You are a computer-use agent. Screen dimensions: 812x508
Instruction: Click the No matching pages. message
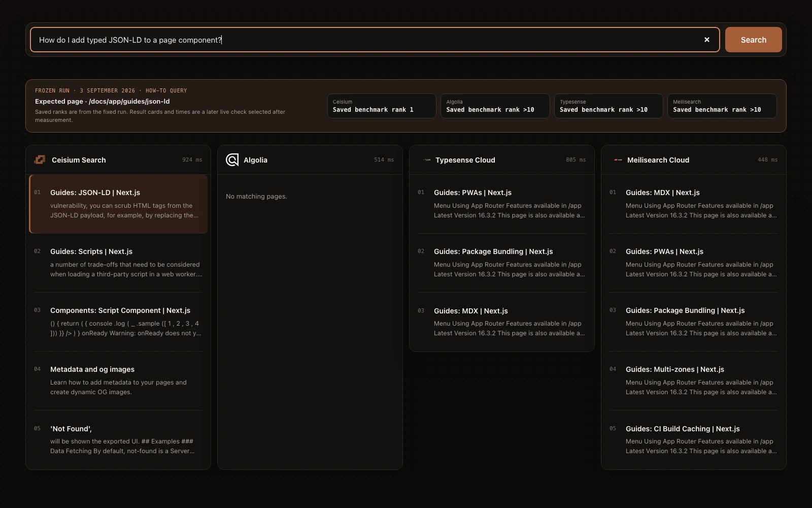(256, 196)
